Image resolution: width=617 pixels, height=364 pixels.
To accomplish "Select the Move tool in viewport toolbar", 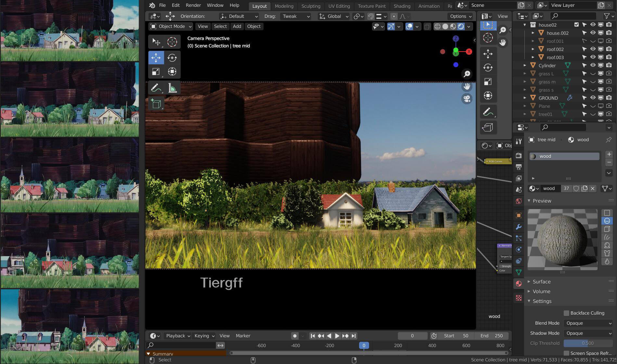I will click(x=156, y=58).
